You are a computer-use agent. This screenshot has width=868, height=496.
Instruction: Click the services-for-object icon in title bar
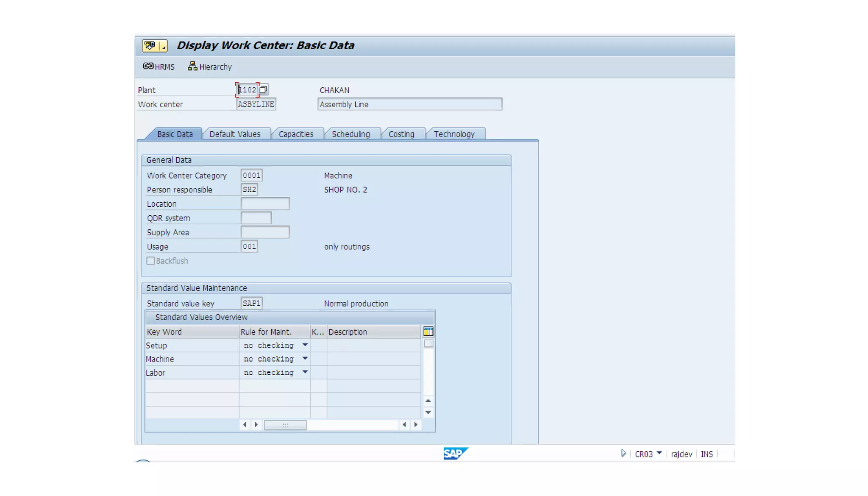[150, 45]
